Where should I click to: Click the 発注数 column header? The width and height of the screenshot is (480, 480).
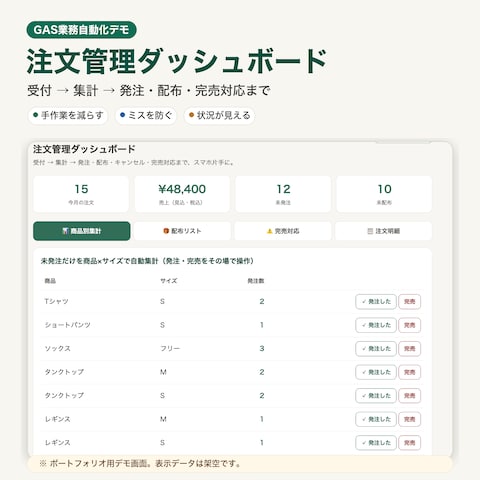(x=256, y=281)
